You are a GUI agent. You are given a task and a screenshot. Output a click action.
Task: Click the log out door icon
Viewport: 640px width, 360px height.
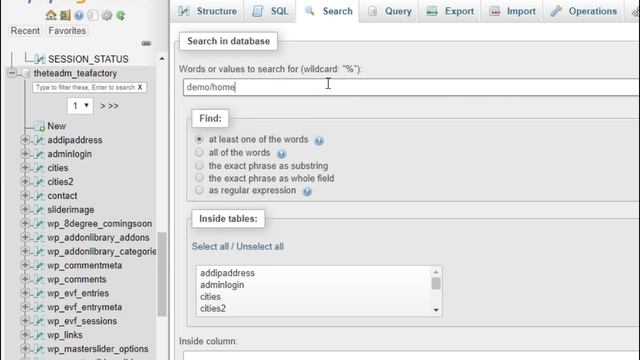[x=65, y=15]
